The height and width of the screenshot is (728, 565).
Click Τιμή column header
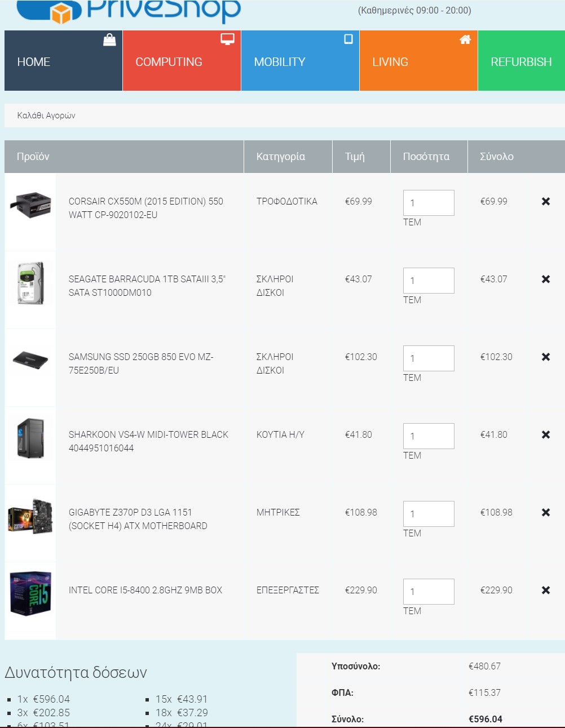coord(355,157)
